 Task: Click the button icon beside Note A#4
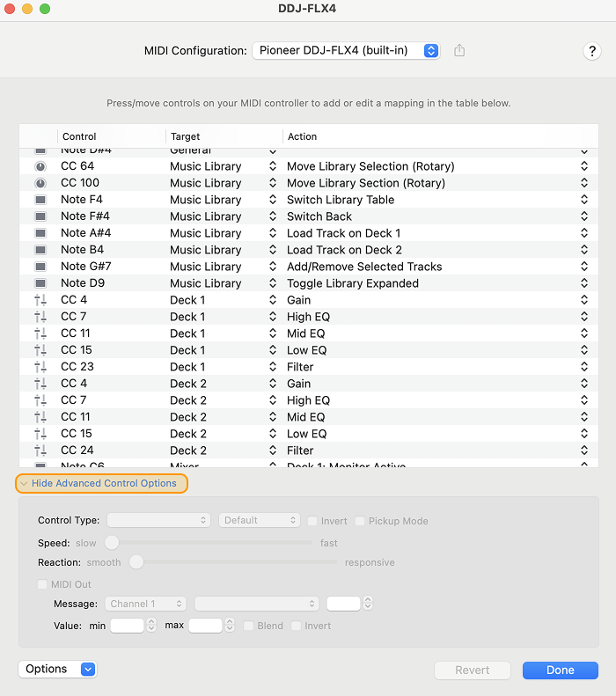40,233
